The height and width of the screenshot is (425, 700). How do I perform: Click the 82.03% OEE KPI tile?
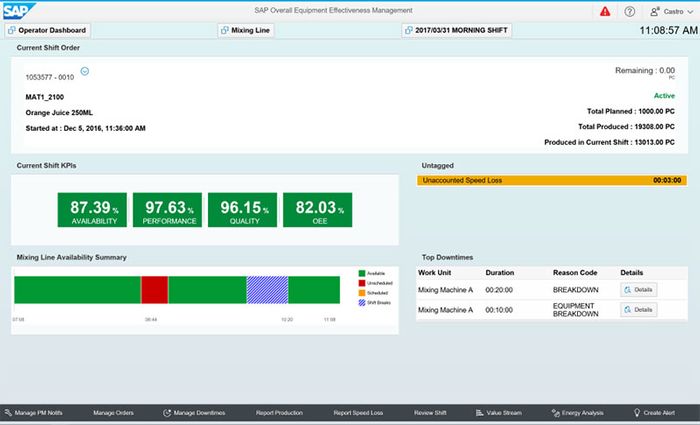click(317, 210)
